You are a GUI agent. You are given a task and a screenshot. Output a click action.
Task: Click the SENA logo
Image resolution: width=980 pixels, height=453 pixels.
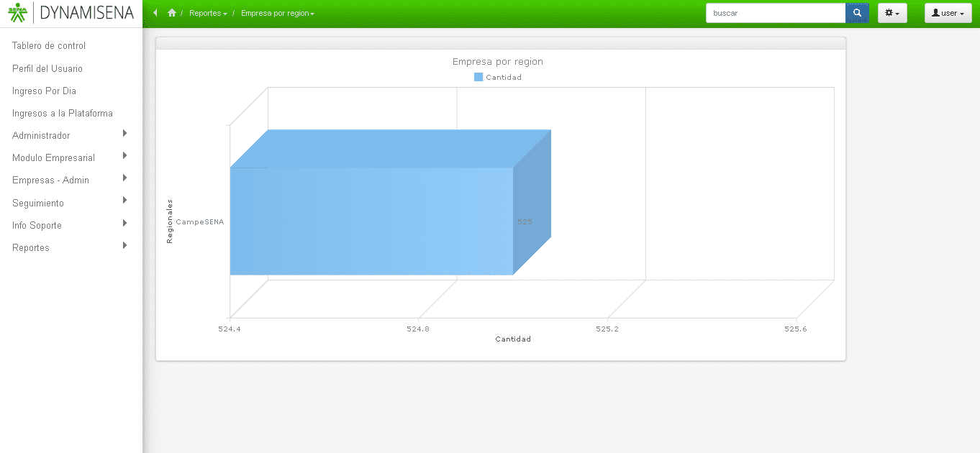tap(17, 13)
